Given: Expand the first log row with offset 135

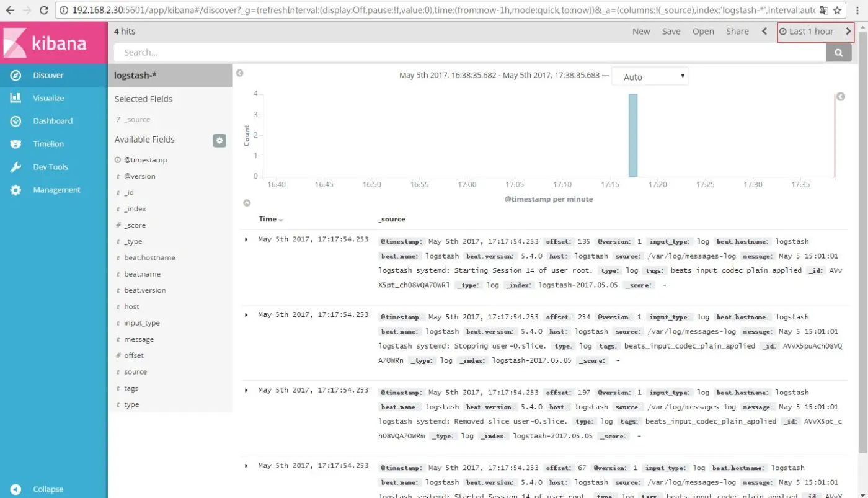Looking at the screenshot, I should (x=246, y=239).
